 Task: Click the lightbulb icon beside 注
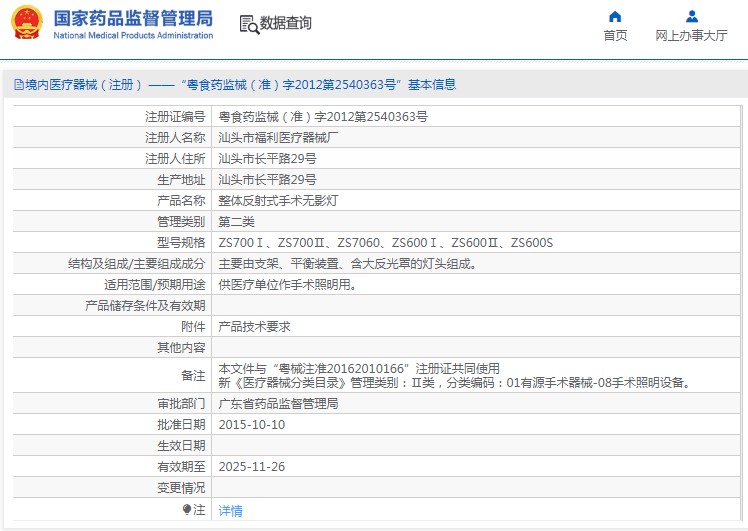187,510
